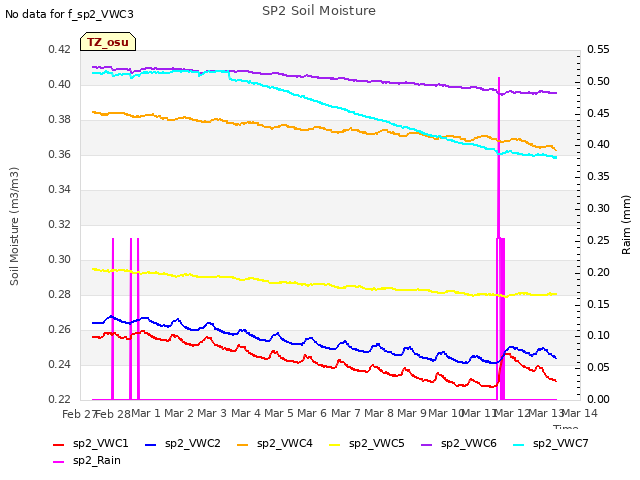Click blue sp2_VWC2 legend color marker
640x480 pixels.
click(x=151, y=444)
